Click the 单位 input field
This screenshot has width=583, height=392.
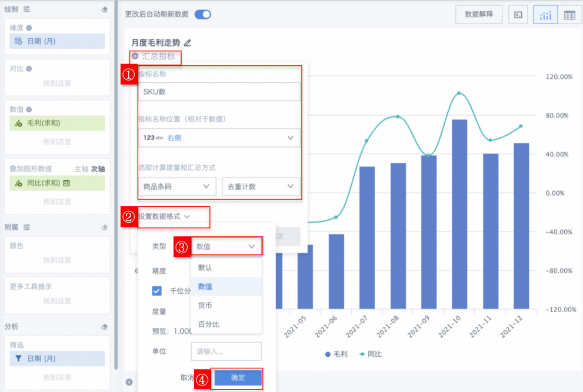(x=226, y=351)
